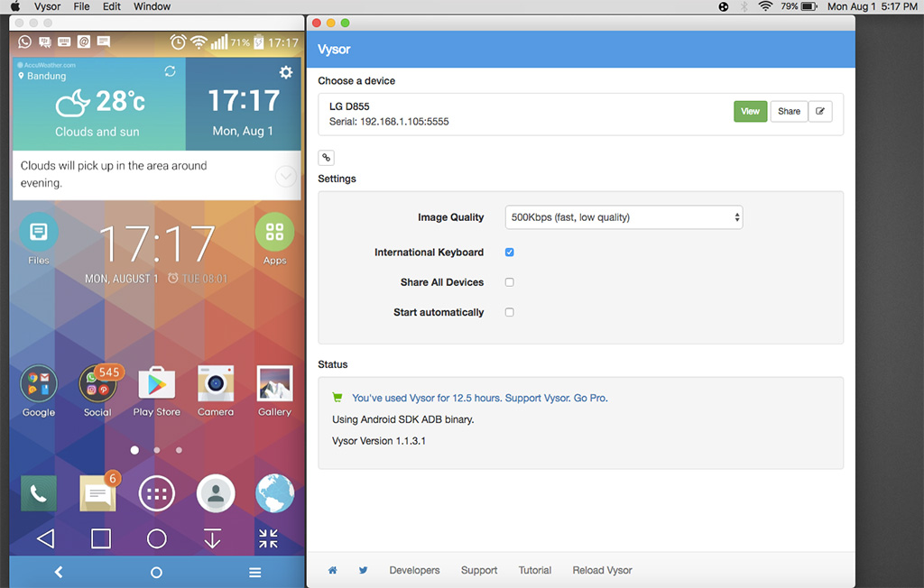Open the app drawer circle icon
The image size is (924, 588).
pyautogui.click(x=157, y=493)
